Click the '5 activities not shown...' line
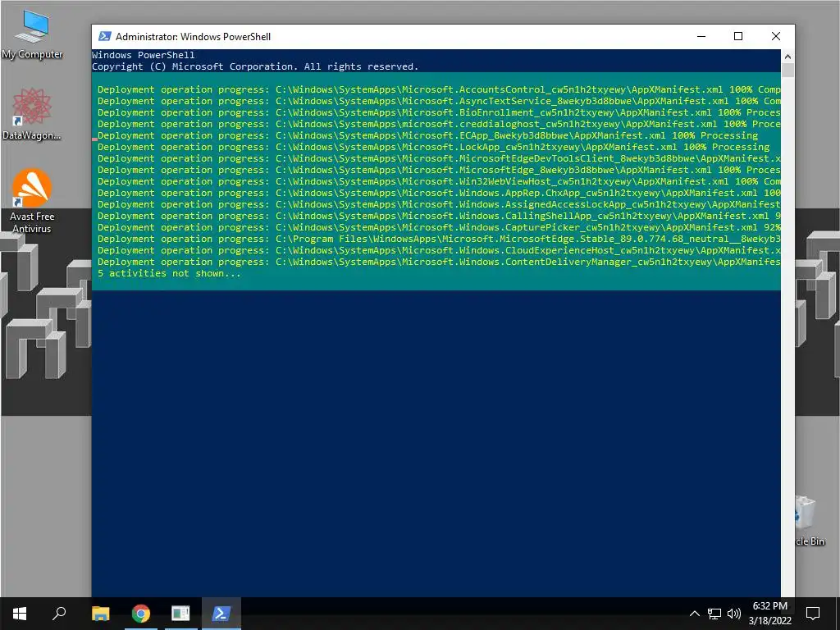This screenshot has width=840, height=630. (x=169, y=273)
